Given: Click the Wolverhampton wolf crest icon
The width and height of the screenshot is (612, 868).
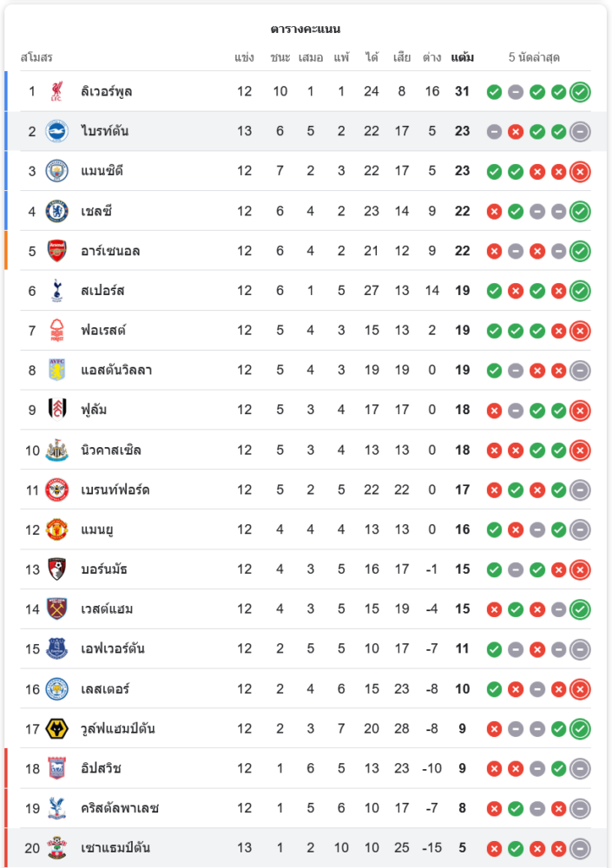Looking at the screenshot, I should (x=56, y=728).
